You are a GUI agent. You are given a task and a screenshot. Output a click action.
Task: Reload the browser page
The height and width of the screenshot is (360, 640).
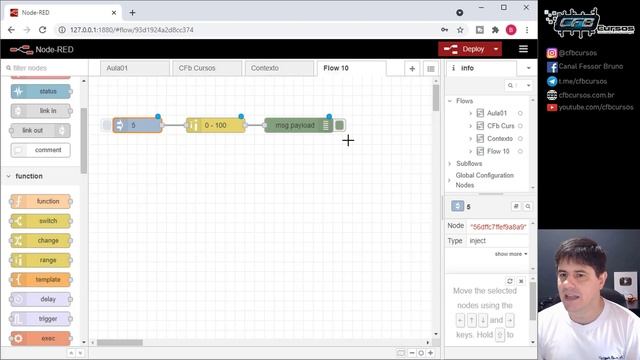[x=42, y=30]
